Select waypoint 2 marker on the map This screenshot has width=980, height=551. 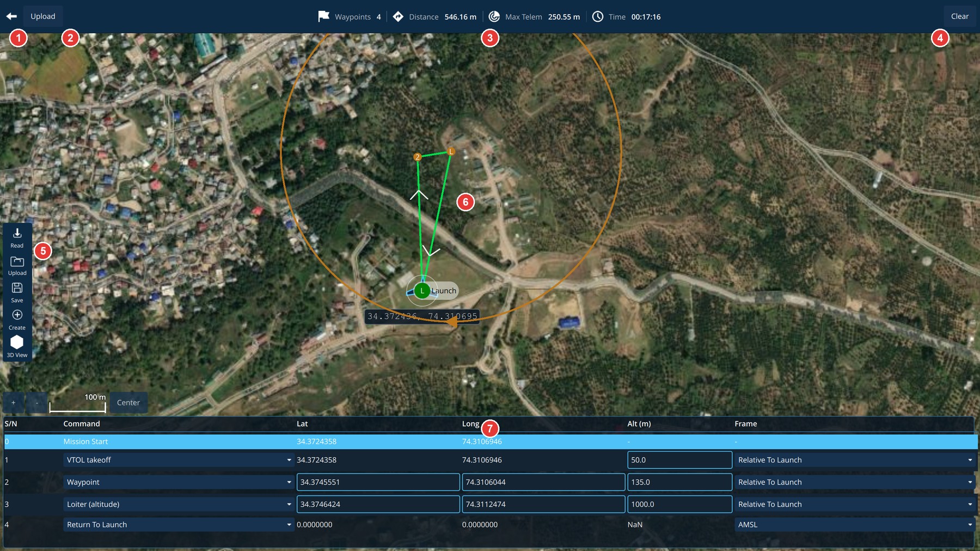tap(418, 157)
